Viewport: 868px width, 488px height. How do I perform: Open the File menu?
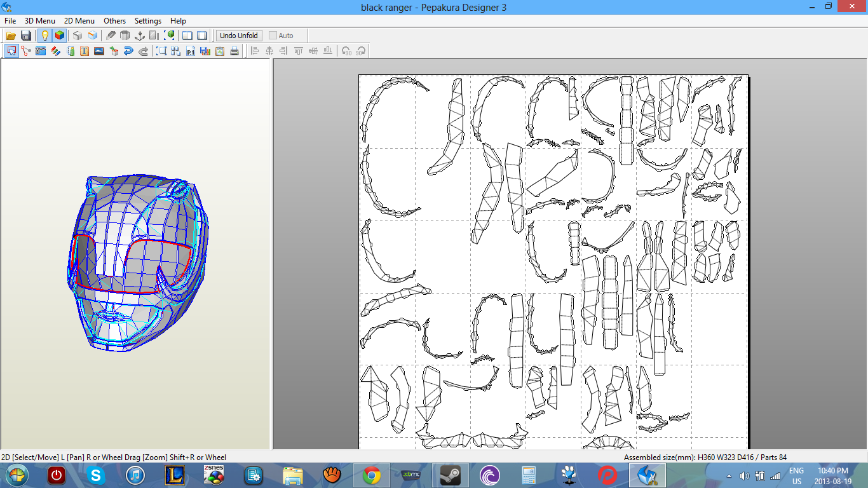coord(10,21)
